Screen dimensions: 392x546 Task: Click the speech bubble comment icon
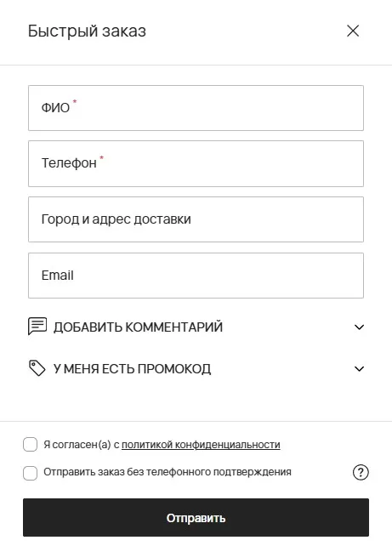point(37,327)
